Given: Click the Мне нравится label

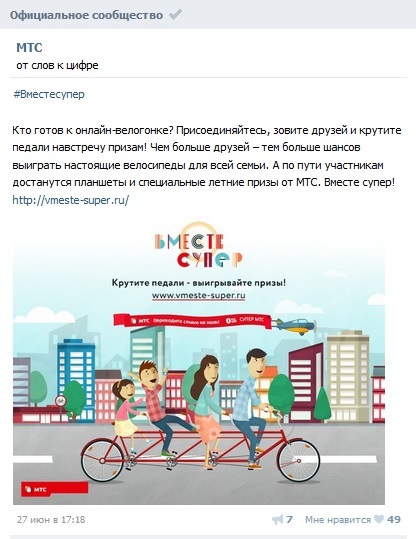Looking at the screenshot, I should point(338,519).
